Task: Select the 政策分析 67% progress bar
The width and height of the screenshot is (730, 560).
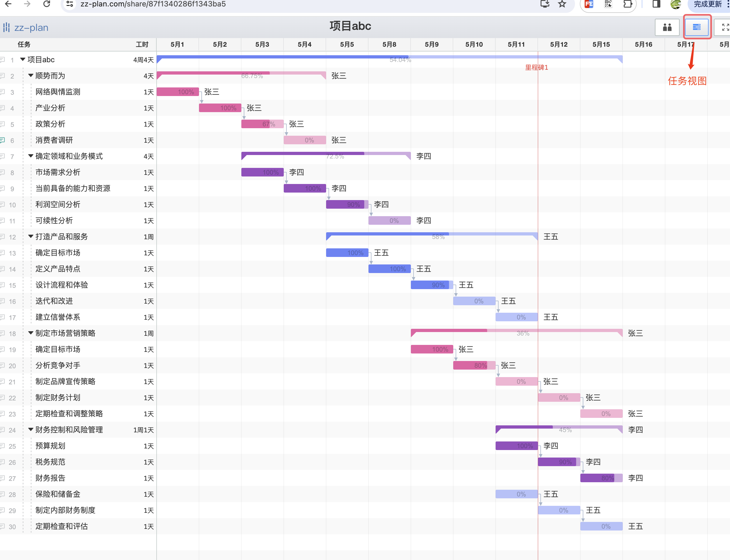Action: 262,124
